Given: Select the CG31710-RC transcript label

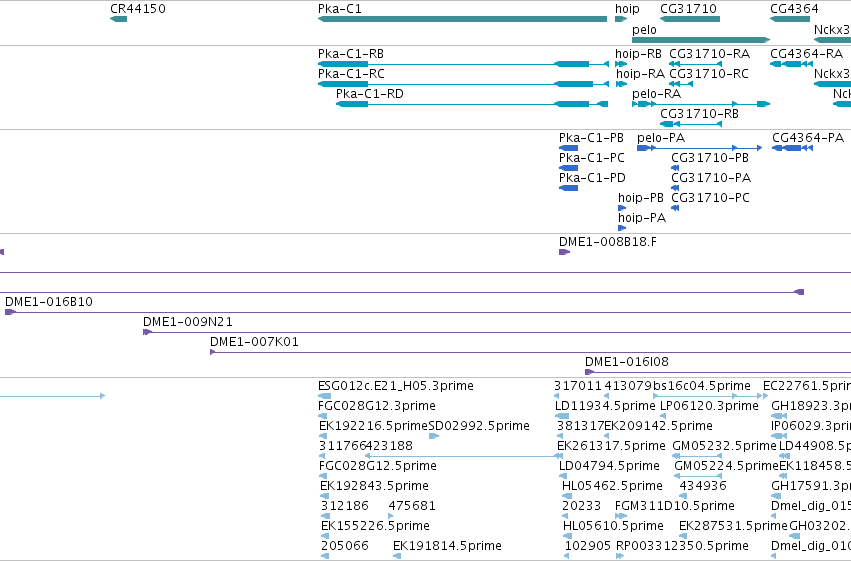Looking at the screenshot, I should (x=709, y=74).
